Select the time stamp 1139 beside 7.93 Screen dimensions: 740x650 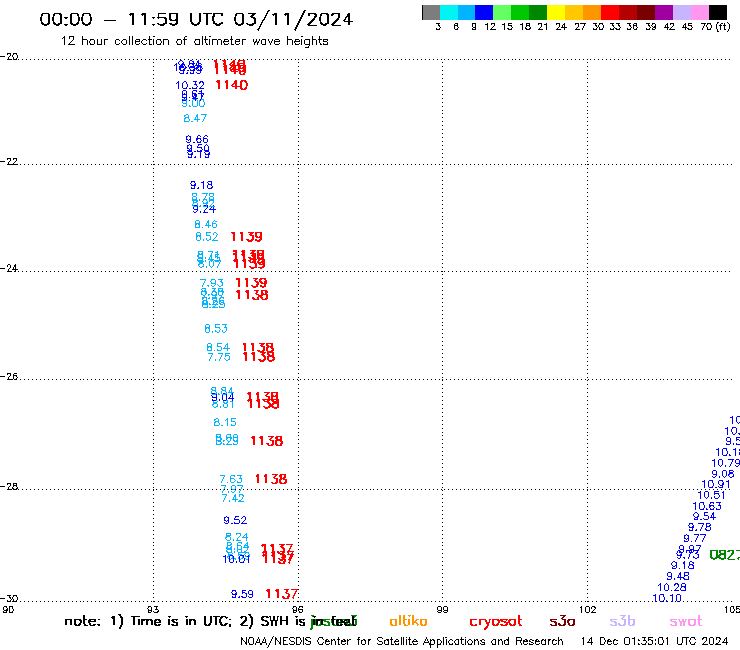tap(251, 282)
